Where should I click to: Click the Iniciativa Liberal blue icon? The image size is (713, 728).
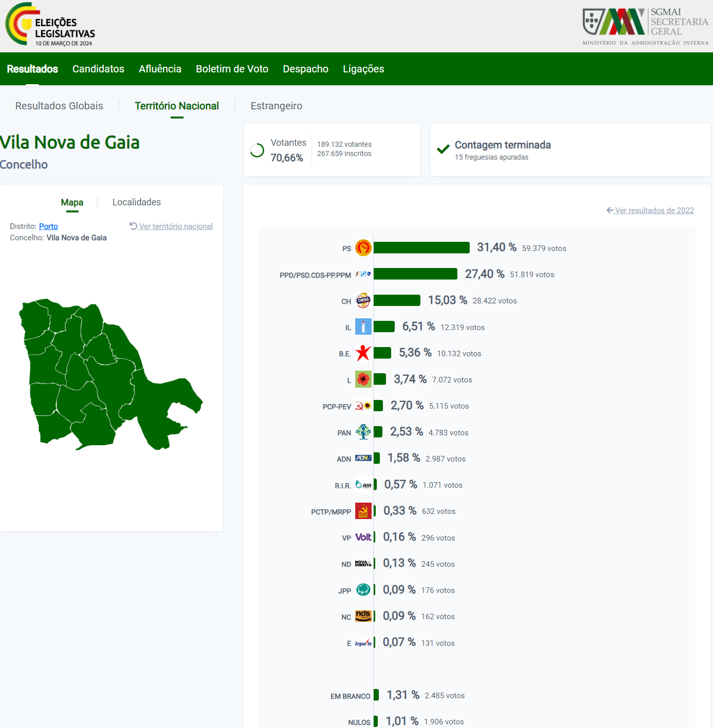(363, 327)
